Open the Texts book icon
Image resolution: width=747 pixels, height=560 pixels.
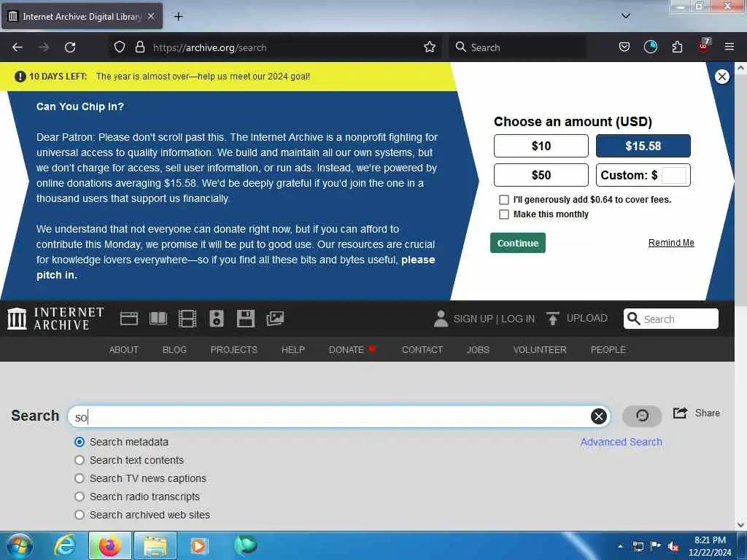pos(158,319)
